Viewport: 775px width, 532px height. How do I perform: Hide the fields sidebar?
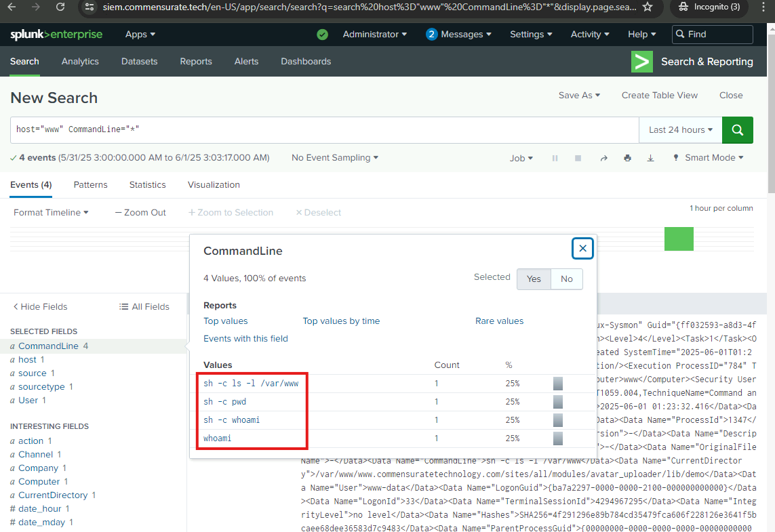tap(40, 306)
